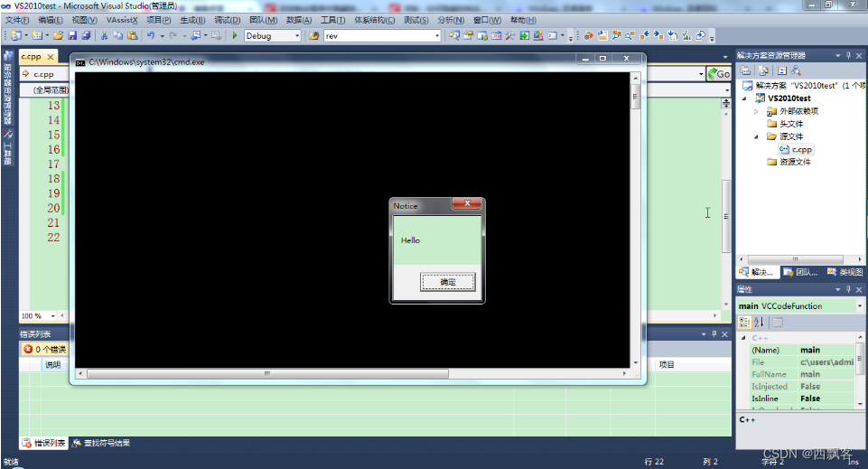
Task: Toggle categorized view in Properties panel
Action: [744, 322]
